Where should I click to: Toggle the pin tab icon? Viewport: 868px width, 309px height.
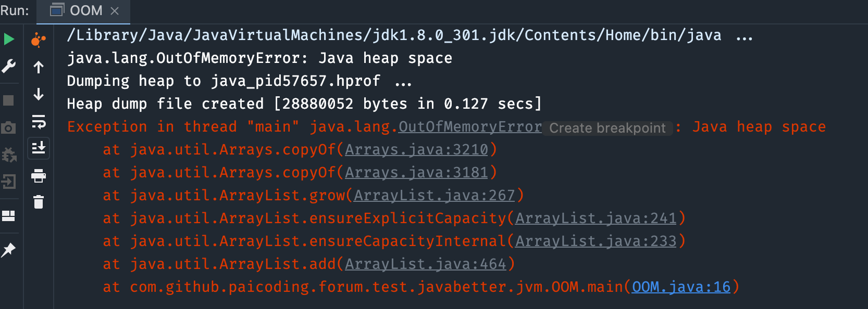point(8,250)
